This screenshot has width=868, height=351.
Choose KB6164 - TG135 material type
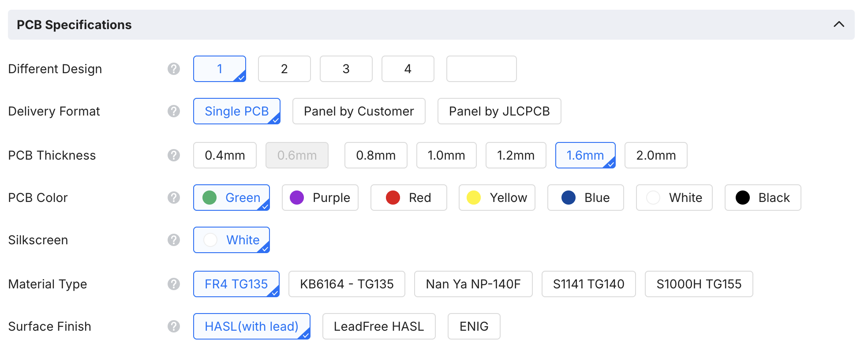point(347,284)
